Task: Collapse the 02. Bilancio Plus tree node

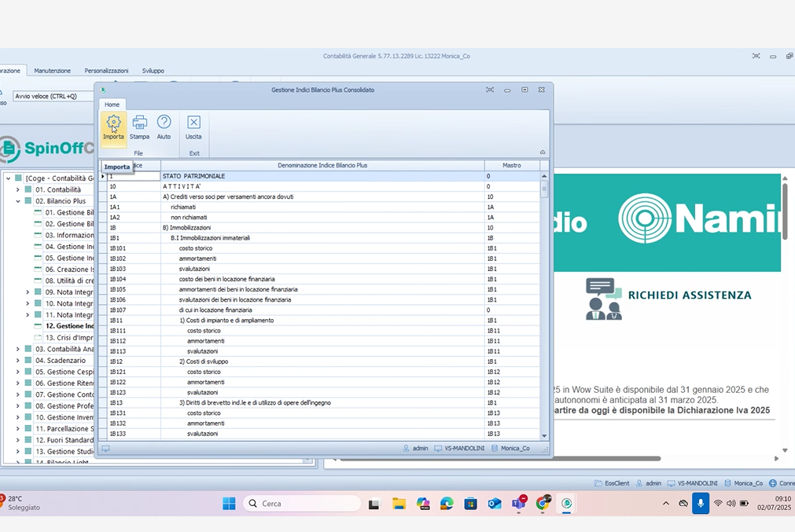Action: (x=18, y=201)
